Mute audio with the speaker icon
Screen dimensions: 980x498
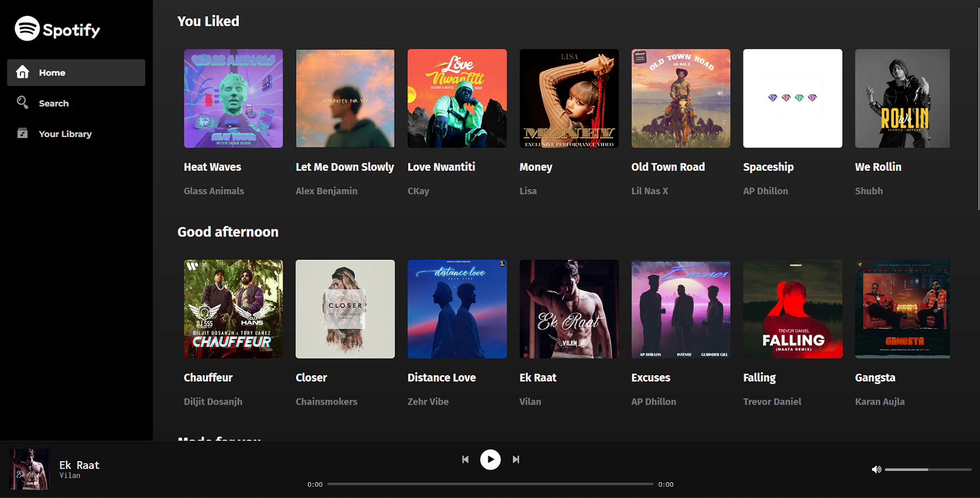(x=876, y=469)
